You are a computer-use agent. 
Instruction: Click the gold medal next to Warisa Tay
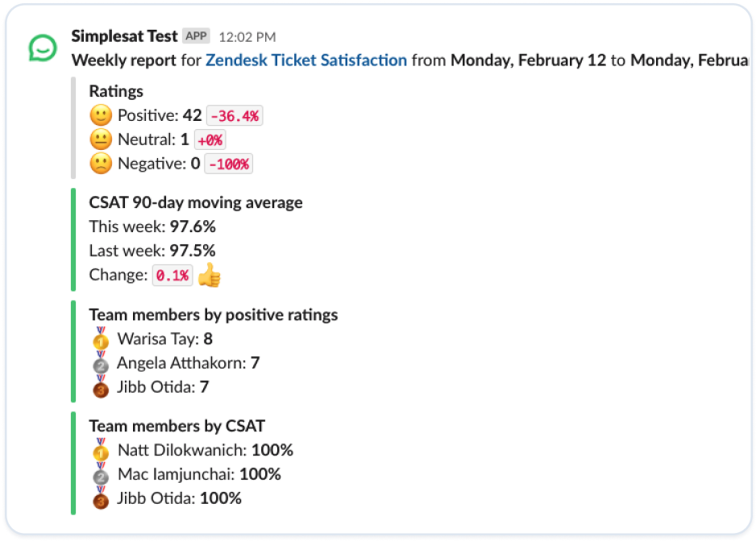(101, 338)
